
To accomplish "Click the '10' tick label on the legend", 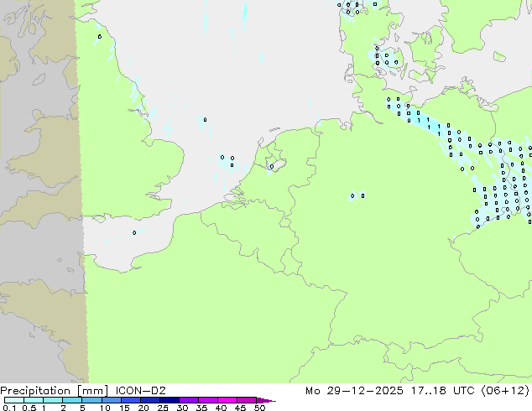I will click(x=104, y=408).
